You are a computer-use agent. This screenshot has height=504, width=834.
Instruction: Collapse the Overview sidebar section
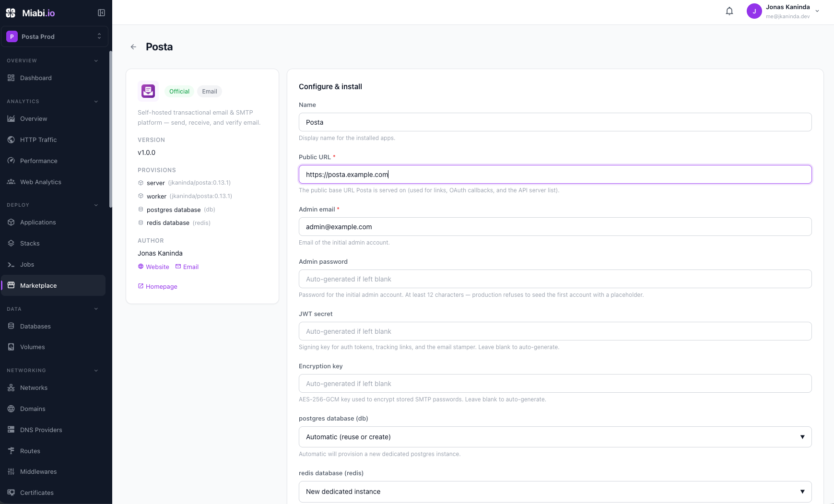point(96,61)
